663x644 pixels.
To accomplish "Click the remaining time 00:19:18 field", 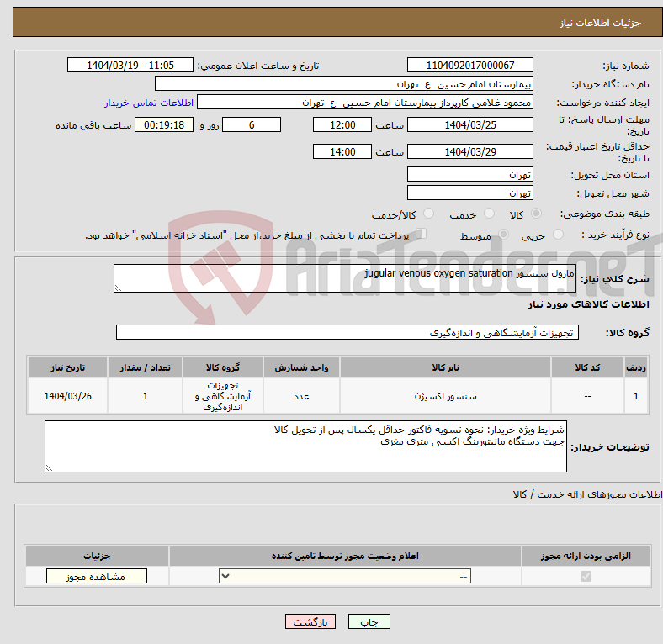I will point(164,124).
